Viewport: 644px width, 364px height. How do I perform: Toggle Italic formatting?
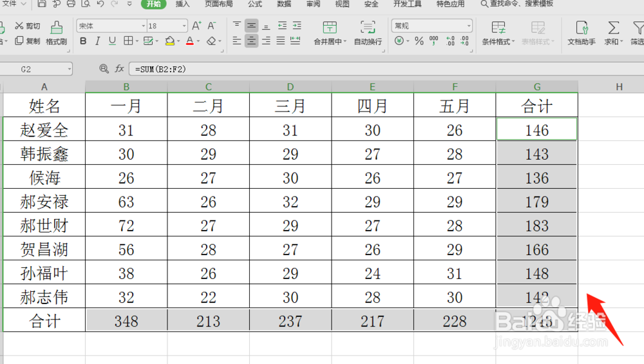pos(97,41)
